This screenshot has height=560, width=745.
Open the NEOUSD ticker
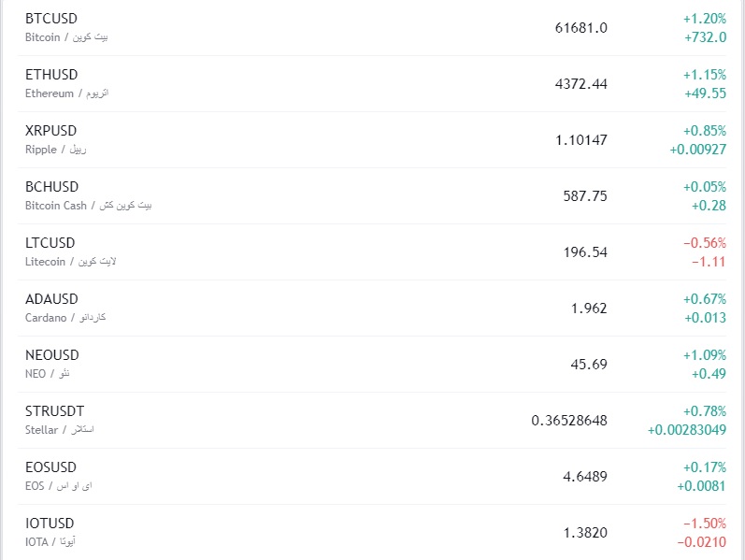click(52, 355)
